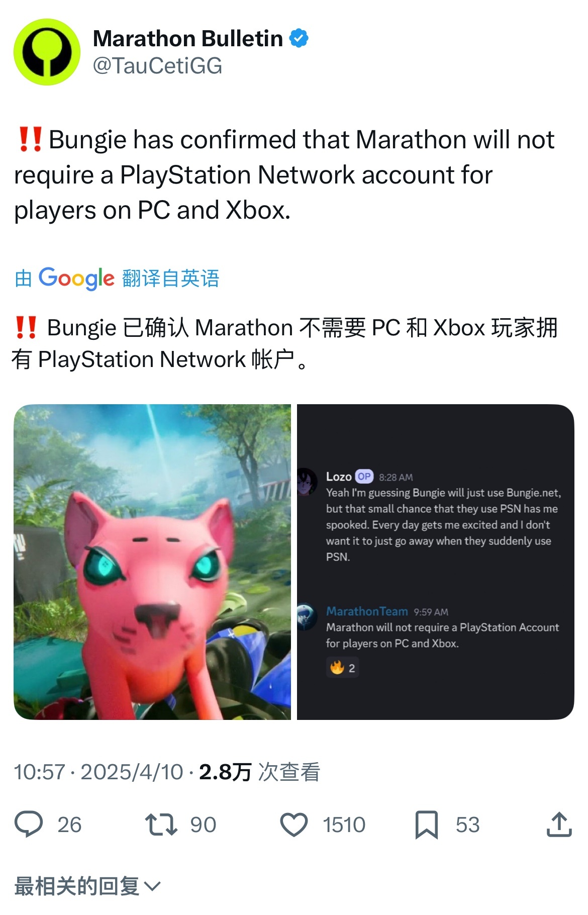Like the tweet with heart icon
This screenshot has height=915, width=588.
(x=294, y=825)
